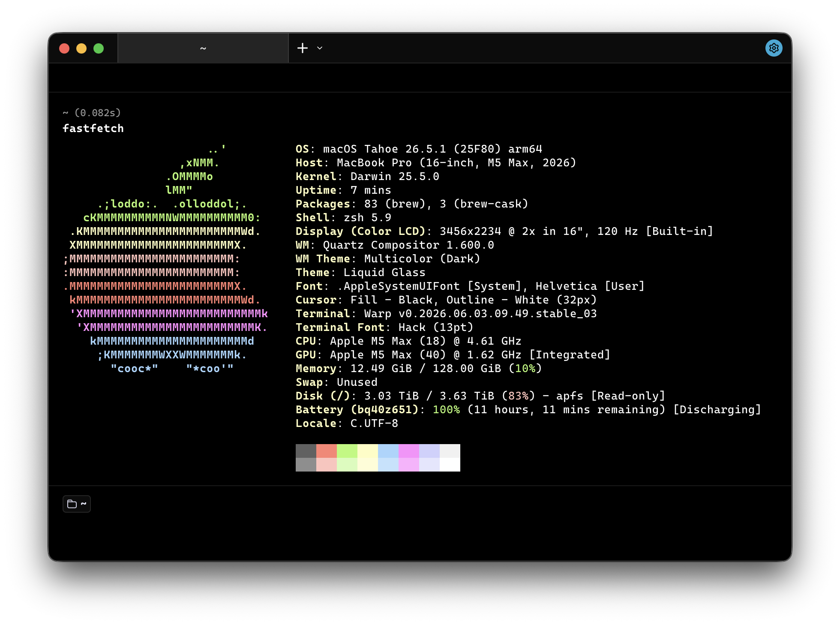Click 'CPU: Apple M5 Max (18)' line
This screenshot has height=625, width=840.
tap(408, 341)
